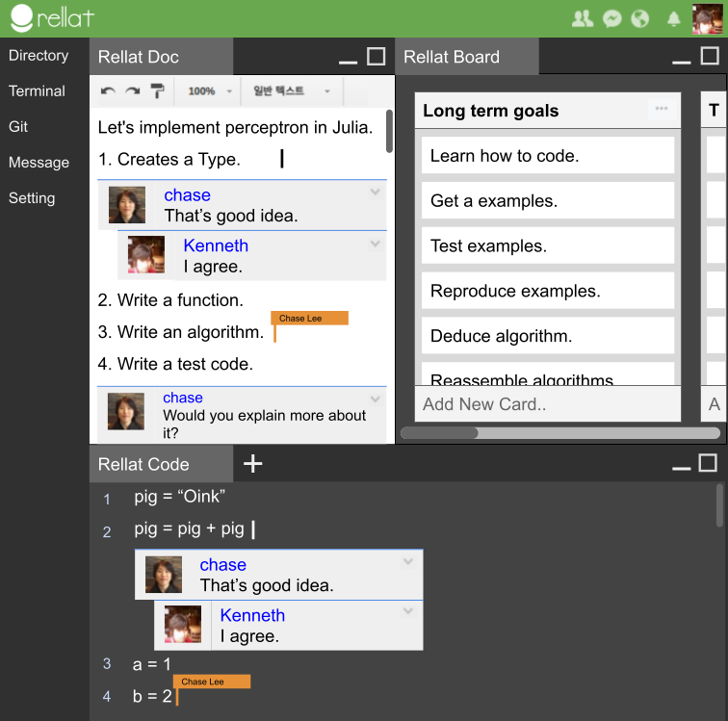The width and height of the screenshot is (728, 721).
Task: Select the Rellat Code tab
Action: [x=161, y=463]
